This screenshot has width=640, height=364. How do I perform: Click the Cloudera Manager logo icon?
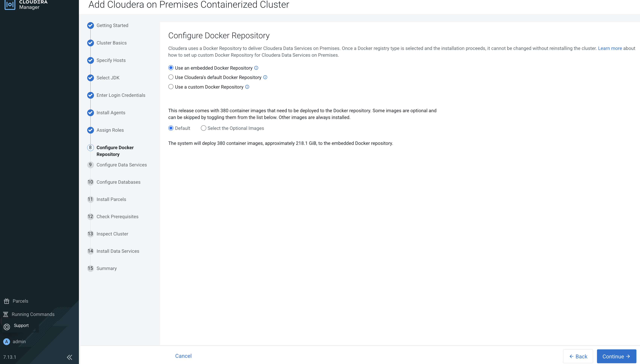click(x=10, y=4)
